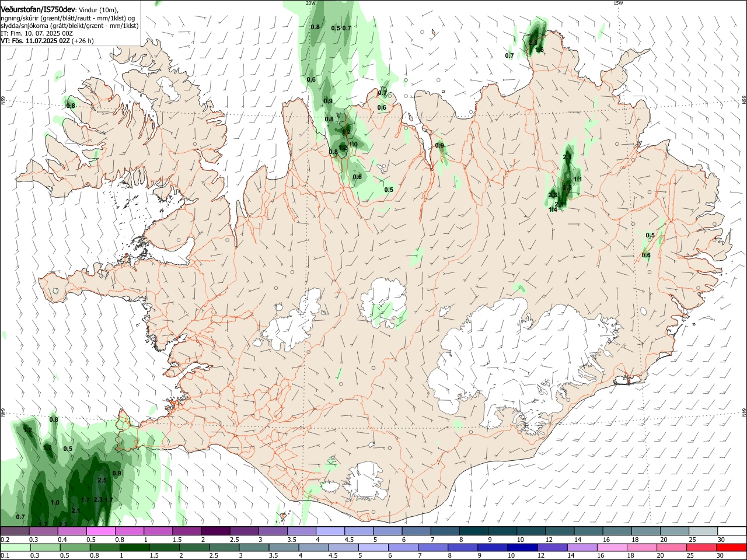Screen dimensions: 747x560
Task: Click the 30 label in the lower legend row
Action: click(721, 556)
